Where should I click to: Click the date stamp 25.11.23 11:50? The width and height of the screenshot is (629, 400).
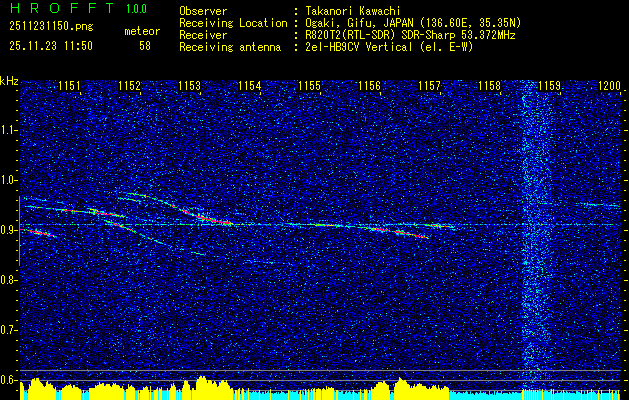pos(51,46)
